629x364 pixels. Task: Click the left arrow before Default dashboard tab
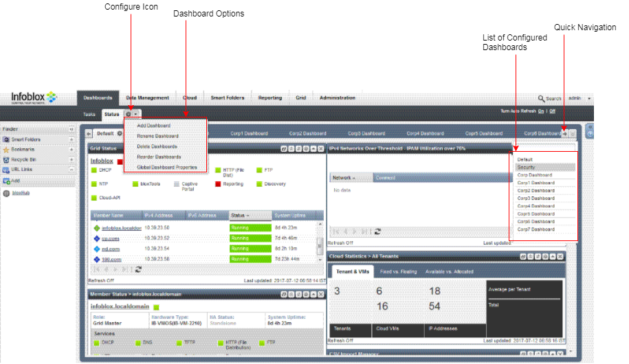click(x=89, y=133)
